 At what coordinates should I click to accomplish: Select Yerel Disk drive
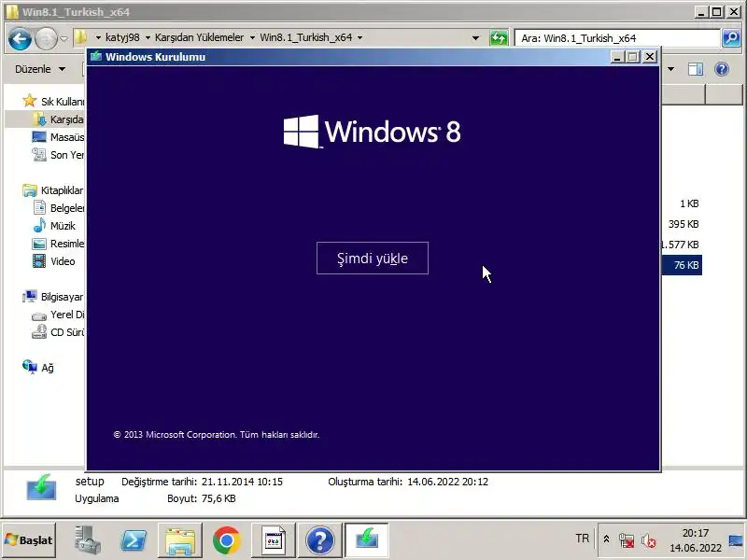pos(59,315)
